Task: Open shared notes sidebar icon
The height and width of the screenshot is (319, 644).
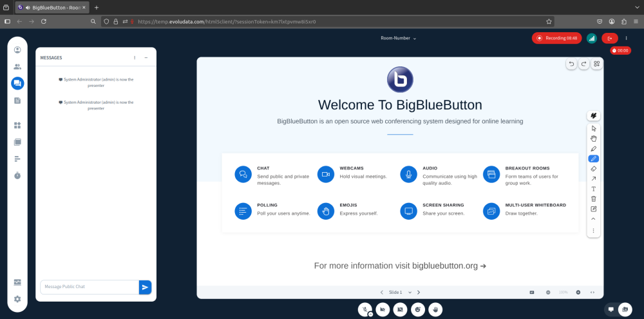Action: coord(17,101)
